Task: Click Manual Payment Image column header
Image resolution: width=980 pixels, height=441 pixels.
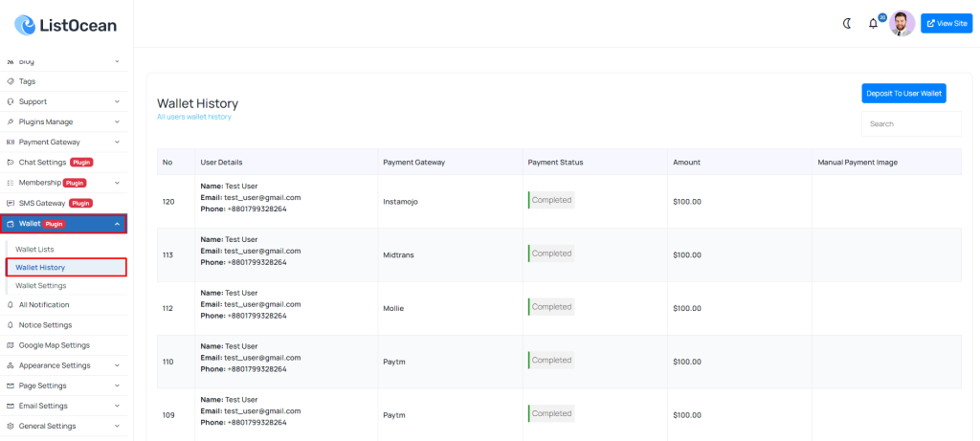Action: [x=857, y=163]
